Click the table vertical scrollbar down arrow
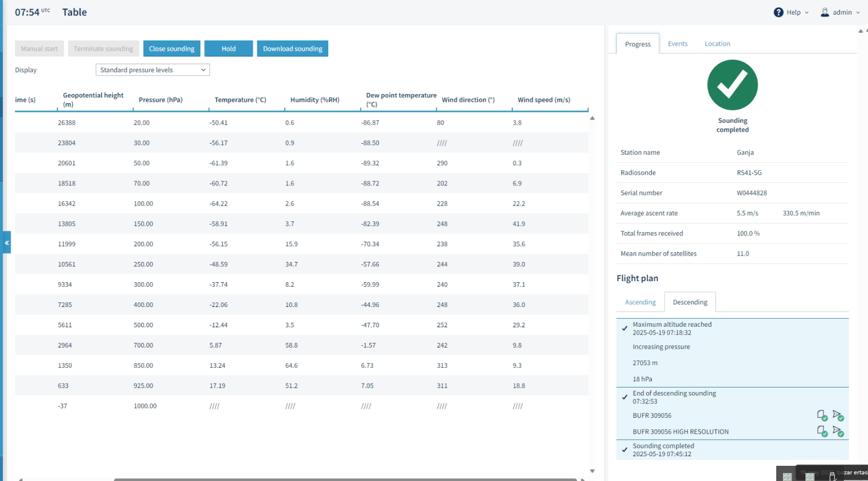The image size is (868, 481). pos(592,471)
